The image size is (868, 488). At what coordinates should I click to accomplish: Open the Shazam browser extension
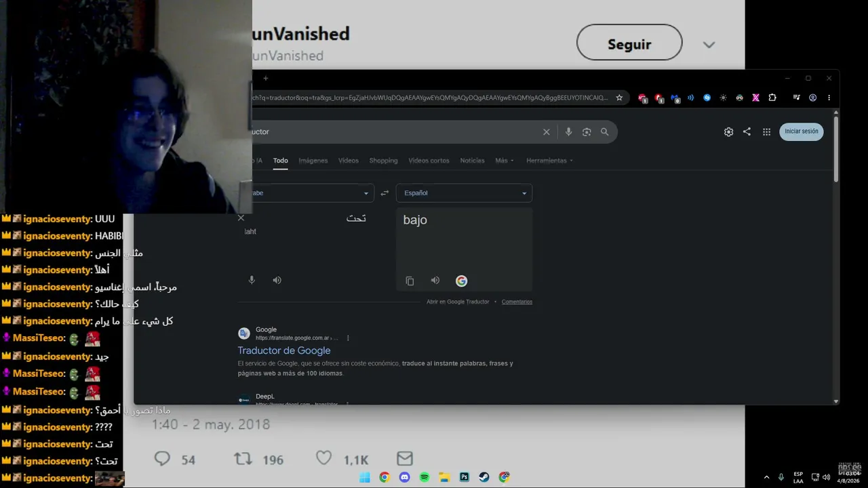pyautogui.click(x=707, y=98)
